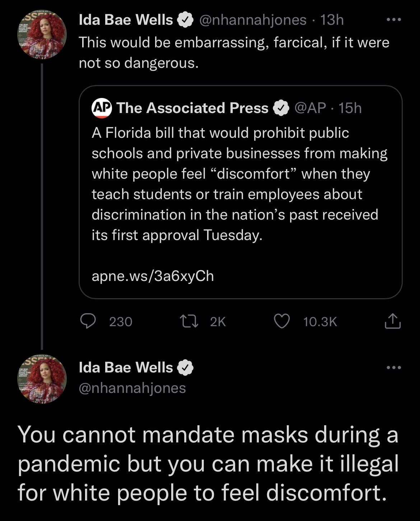Open the more options dots on the 13h tweet

tap(393, 20)
